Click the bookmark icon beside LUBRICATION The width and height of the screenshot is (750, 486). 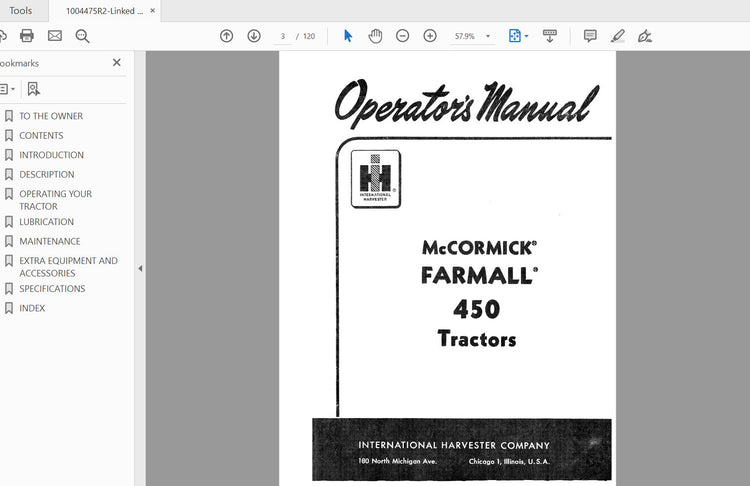coord(9,222)
